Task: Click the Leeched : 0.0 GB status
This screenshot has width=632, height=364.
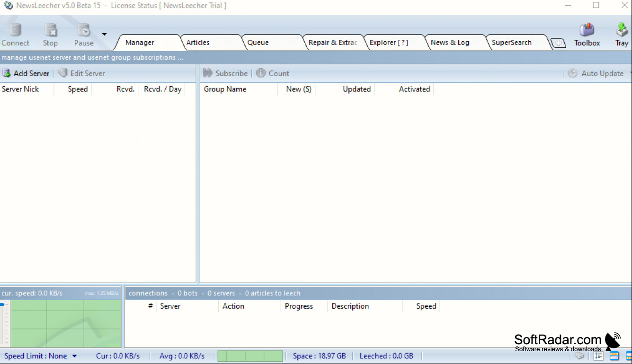Action: pos(386,356)
